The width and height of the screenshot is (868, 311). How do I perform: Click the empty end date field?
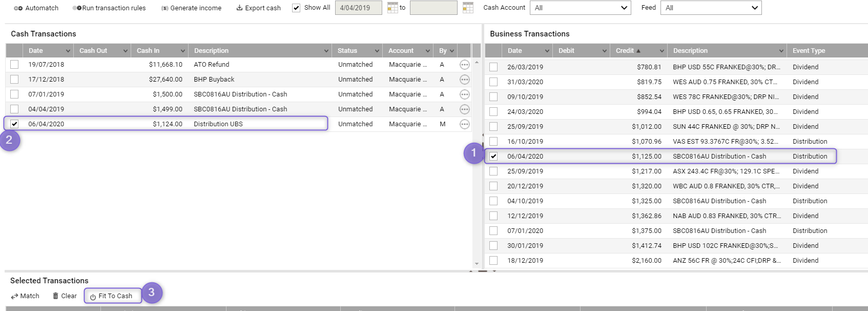[x=433, y=8]
